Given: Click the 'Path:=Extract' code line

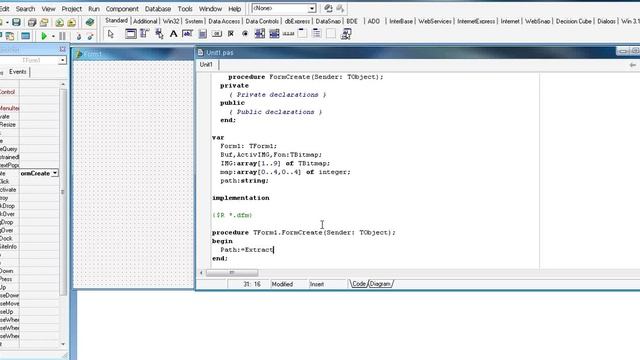Looking at the screenshot, I should (247, 250).
